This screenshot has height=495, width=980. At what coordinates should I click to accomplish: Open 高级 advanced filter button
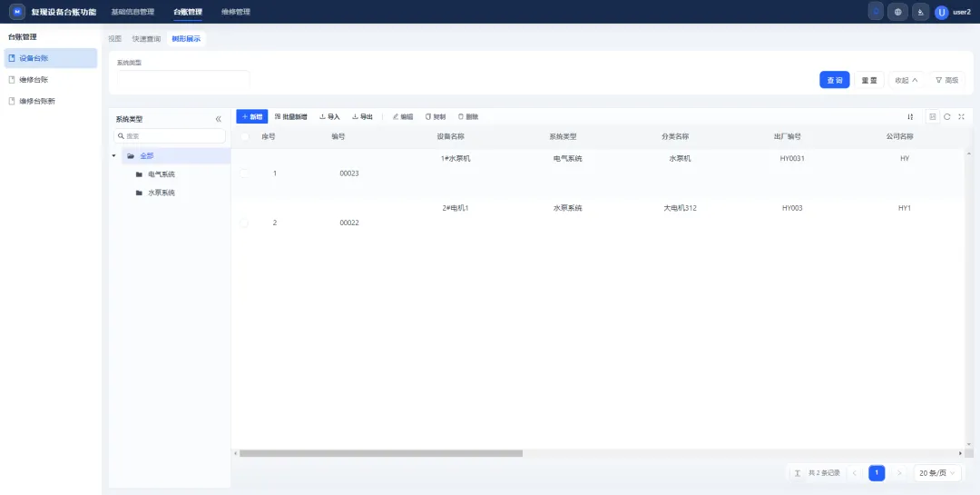(x=946, y=80)
